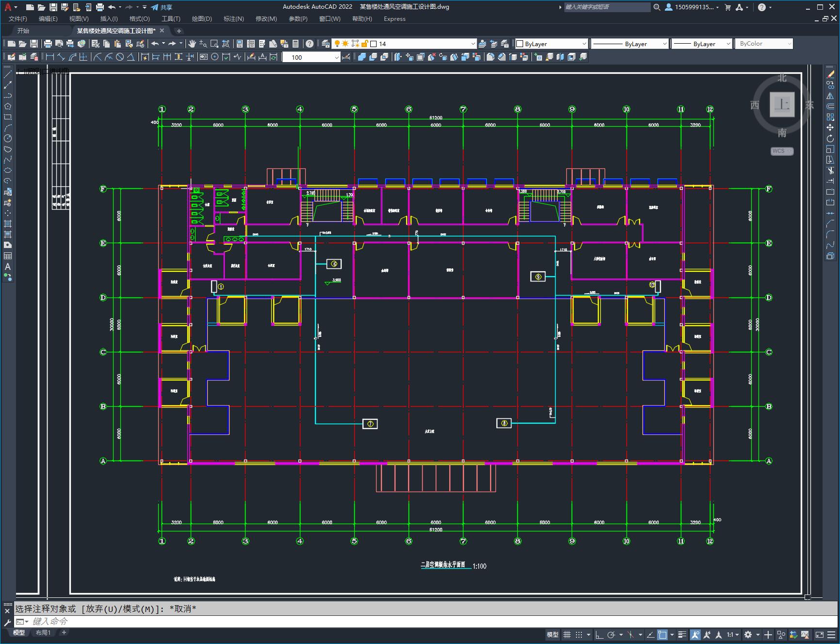Image resolution: width=840 pixels, height=644 pixels.
Task: Toggle object snap square in status bar
Action: pyautogui.click(x=662, y=634)
